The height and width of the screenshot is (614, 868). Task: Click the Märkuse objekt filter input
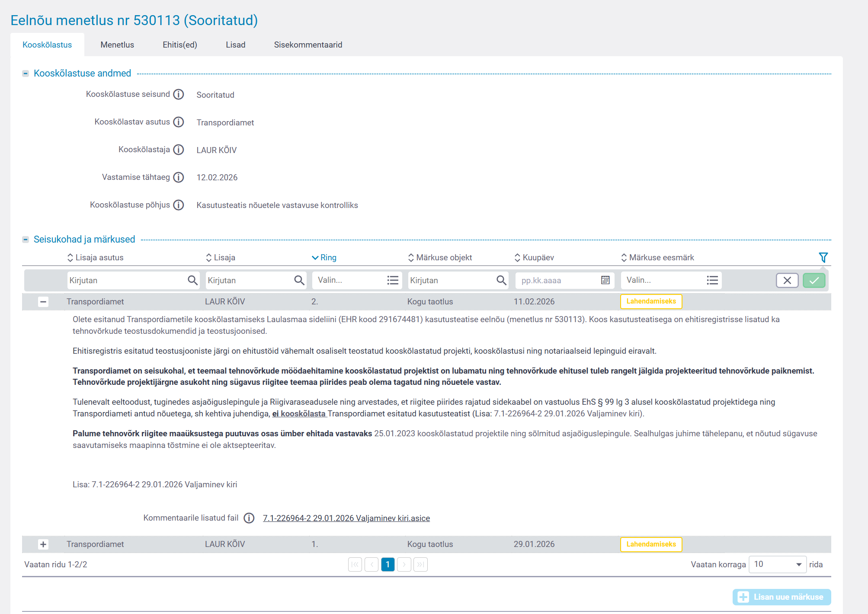[451, 280]
